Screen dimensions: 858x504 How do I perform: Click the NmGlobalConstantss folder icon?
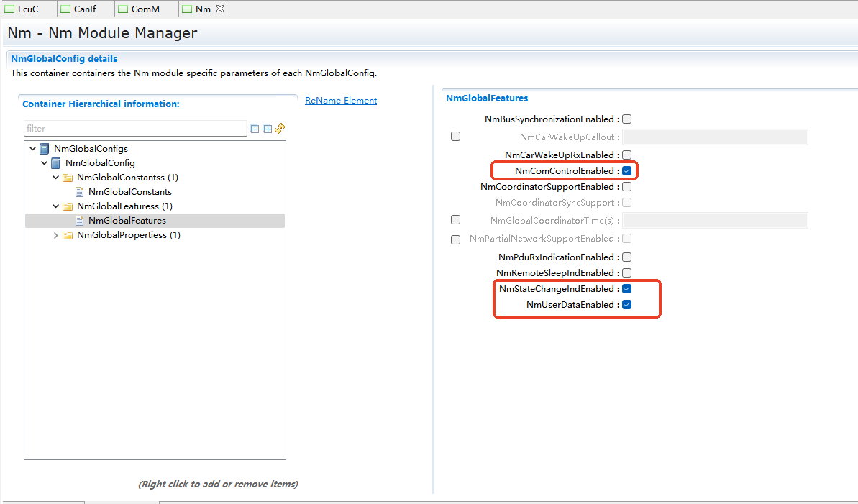68,178
